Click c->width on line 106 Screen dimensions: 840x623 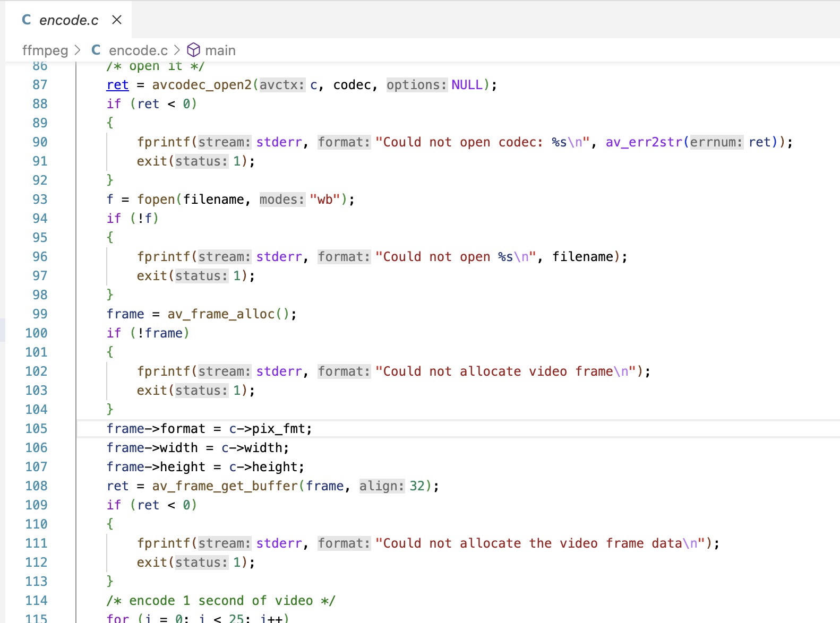pos(252,448)
